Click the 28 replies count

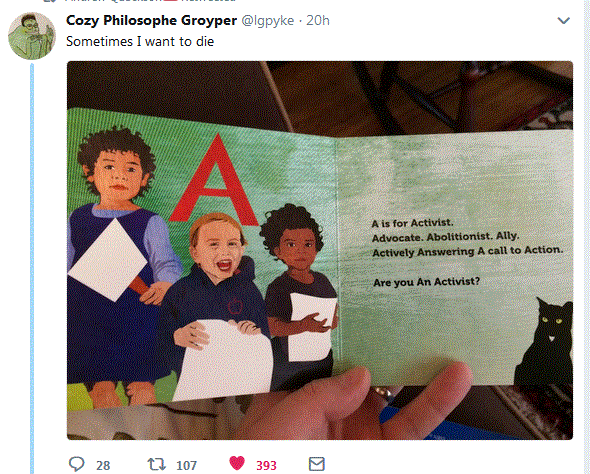point(103,465)
